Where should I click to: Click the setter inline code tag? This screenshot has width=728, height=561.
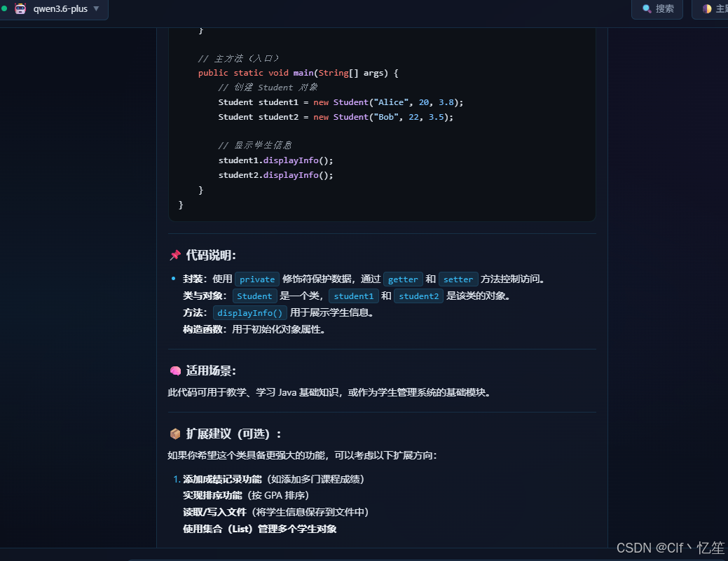click(458, 279)
